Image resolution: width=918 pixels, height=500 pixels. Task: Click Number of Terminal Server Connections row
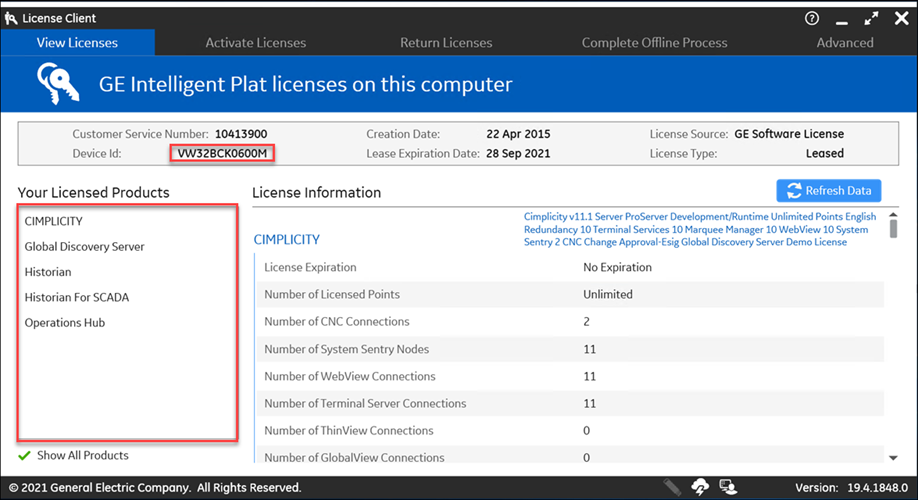point(570,403)
